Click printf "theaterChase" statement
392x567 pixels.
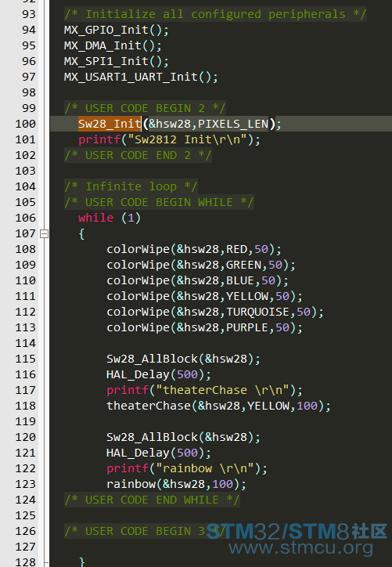pyautogui.click(x=204, y=390)
